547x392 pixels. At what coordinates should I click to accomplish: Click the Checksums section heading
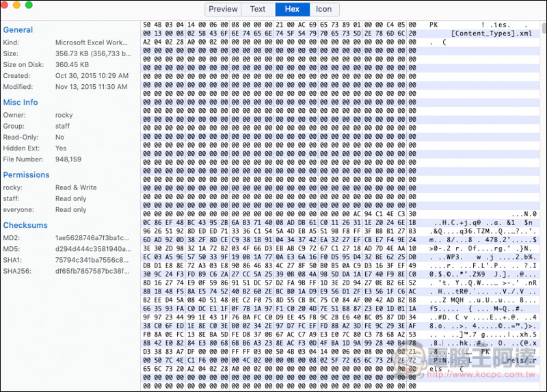[x=25, y=225]
